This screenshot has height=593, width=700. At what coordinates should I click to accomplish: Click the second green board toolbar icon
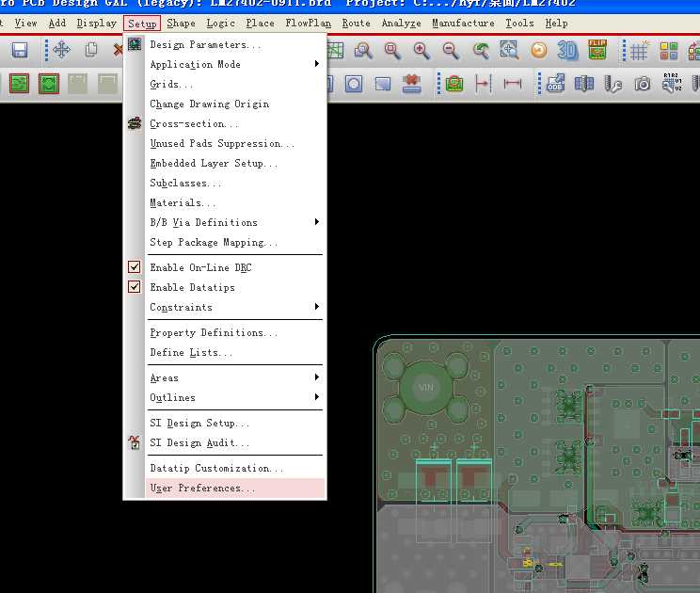49,84
